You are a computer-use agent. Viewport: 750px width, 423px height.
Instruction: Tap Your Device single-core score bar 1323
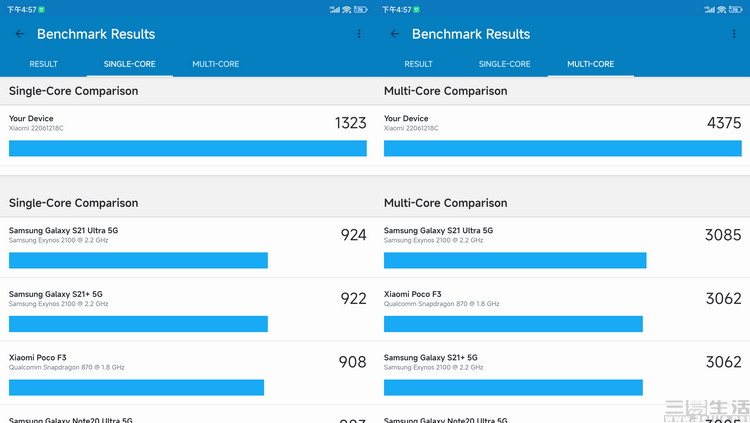click(188, 148)
